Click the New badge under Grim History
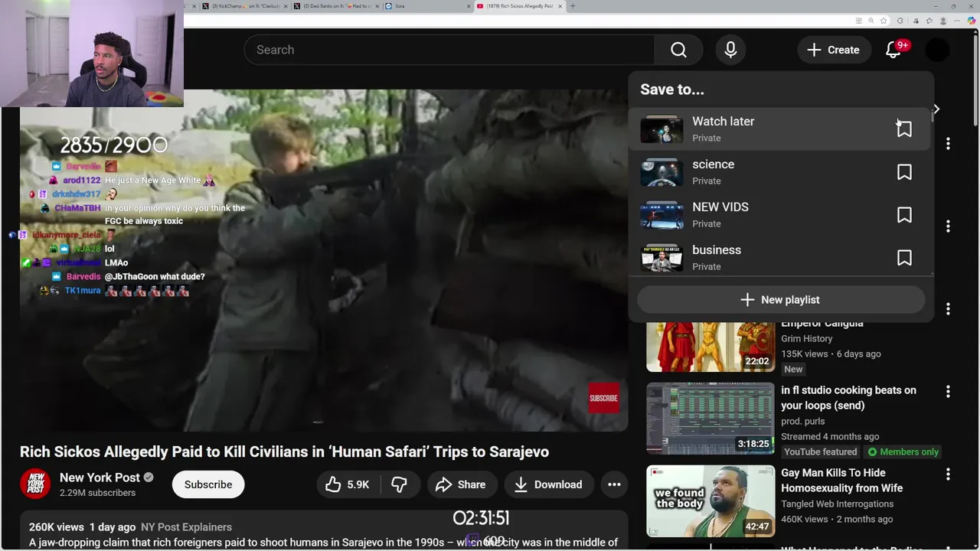This screenshot has height=551, width=980. 793,369
